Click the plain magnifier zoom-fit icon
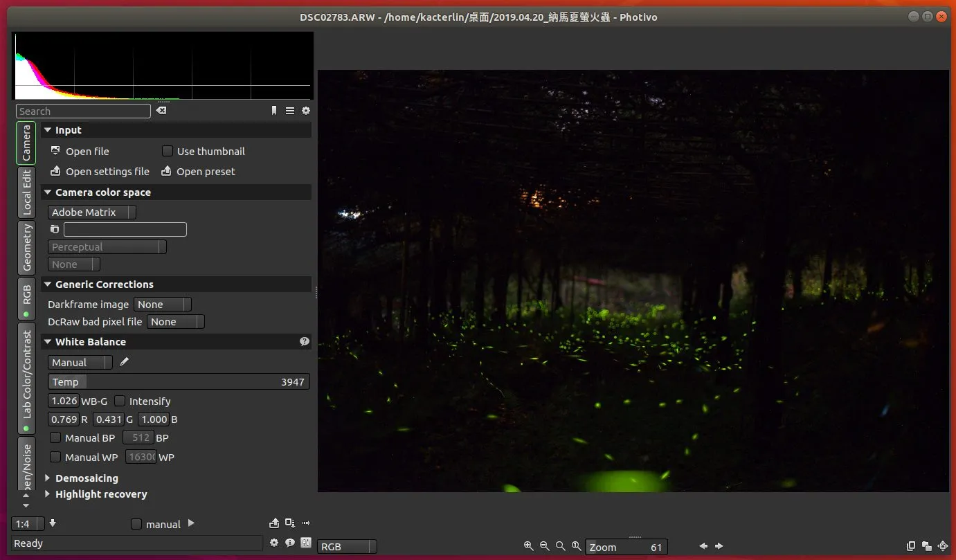 point(561,546)
